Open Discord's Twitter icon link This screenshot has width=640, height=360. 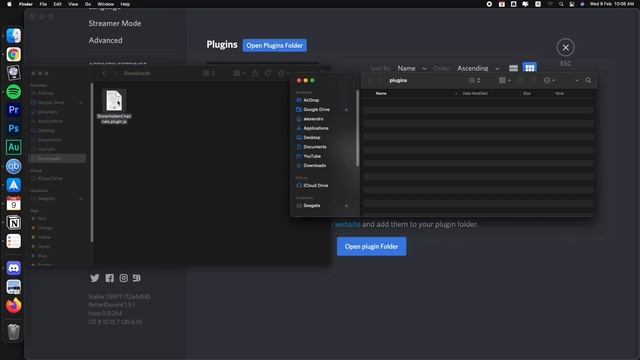point(95,278)
